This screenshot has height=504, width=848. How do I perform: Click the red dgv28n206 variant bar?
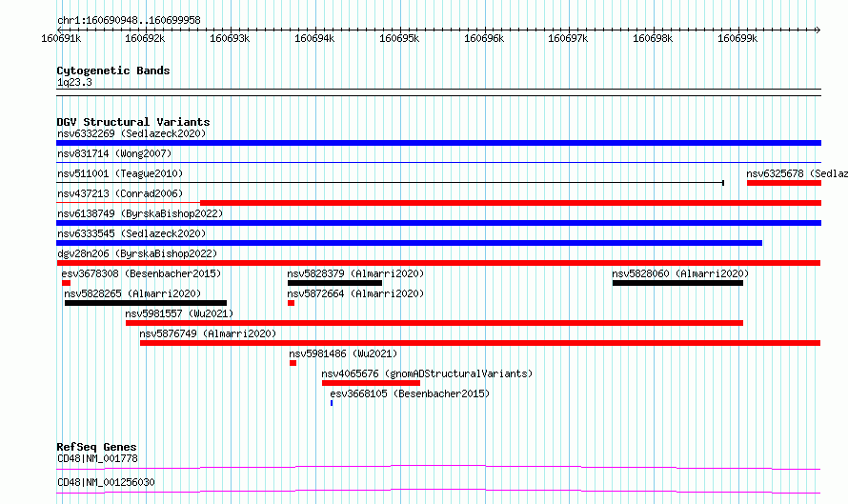point(438,263)
